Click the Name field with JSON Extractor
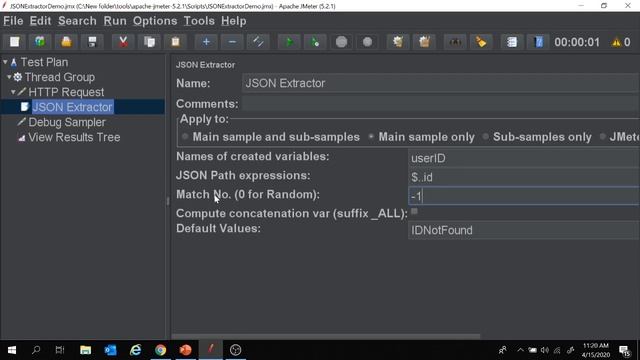This screenshot has width=640, height=360. pos(441,83)
